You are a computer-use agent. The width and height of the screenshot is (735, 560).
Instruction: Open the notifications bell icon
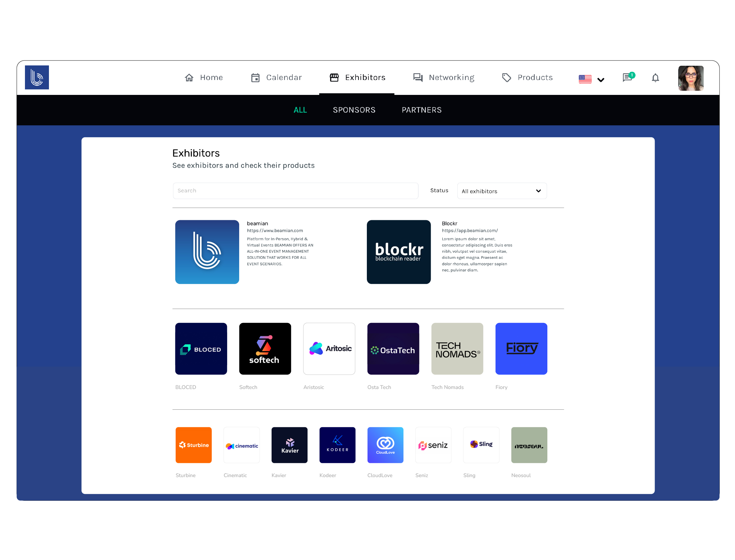point(655,78)
